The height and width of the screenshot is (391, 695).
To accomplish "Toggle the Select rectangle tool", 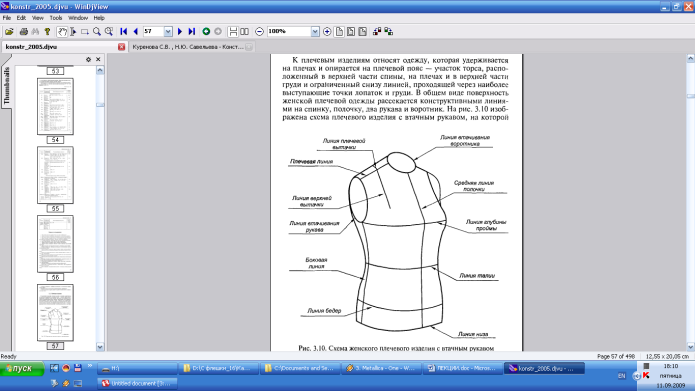I will [85, 31].
